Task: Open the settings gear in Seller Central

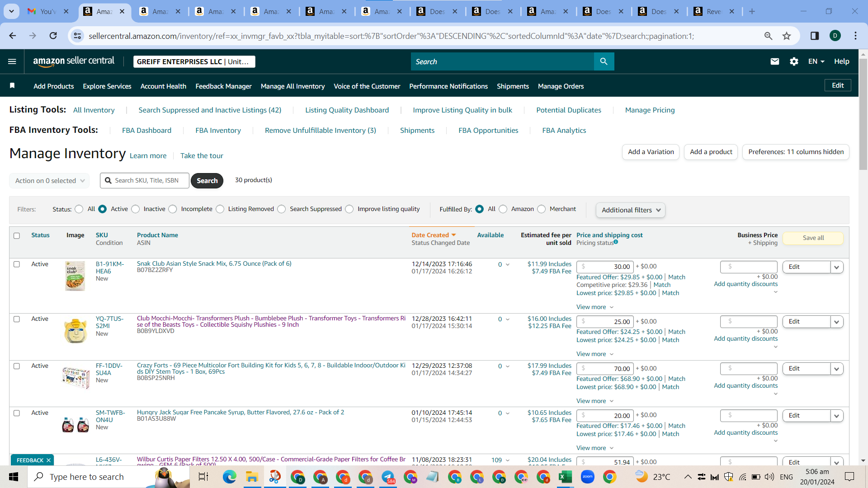Action: (x=794, y=61)
